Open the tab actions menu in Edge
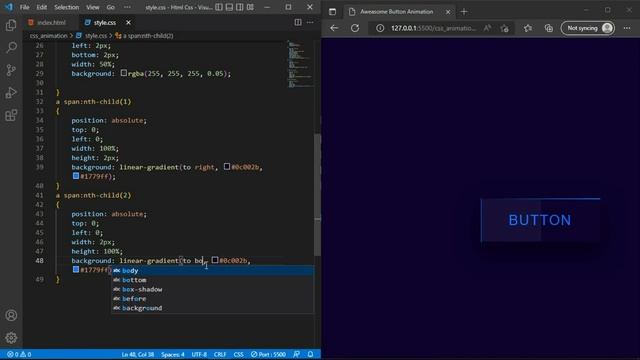The width and height of the screenshot is (640, 360). point(333,12)
